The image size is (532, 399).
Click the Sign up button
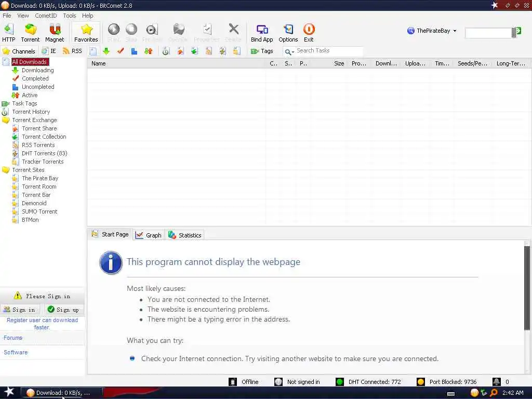tap(63, 310)
